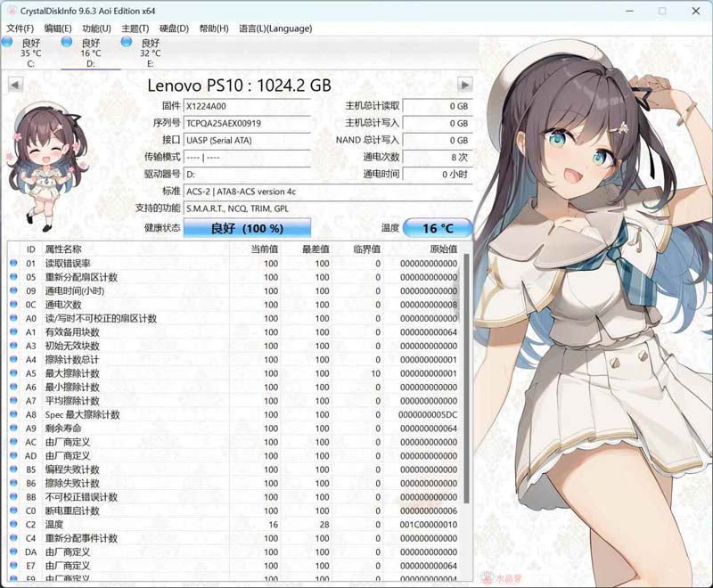Click the status dot for B6 擦除失败计数
713x588 pixels.
point(13,483)
